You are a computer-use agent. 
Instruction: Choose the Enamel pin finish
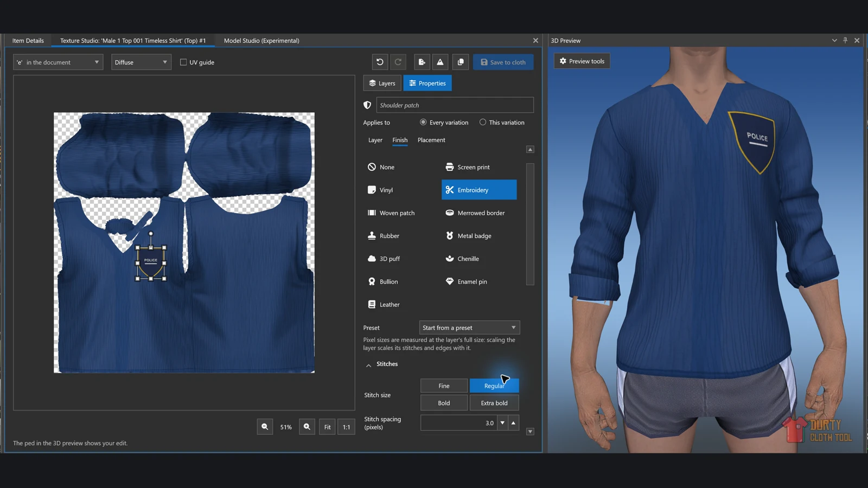[x=479, y=281]
